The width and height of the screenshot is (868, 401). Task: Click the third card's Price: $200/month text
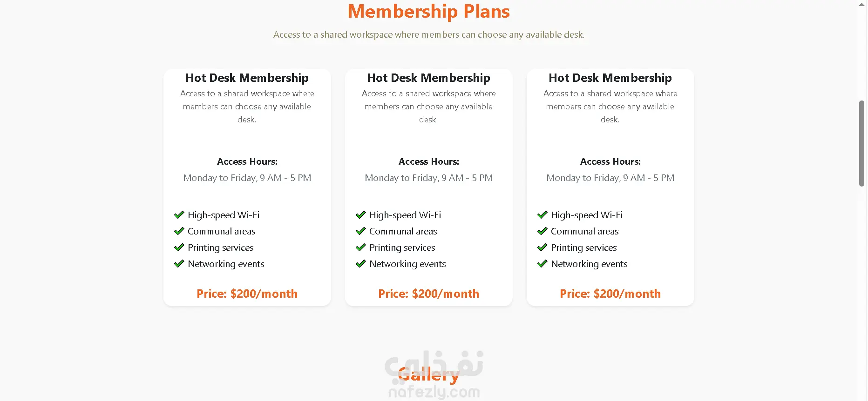coord(610,294)
